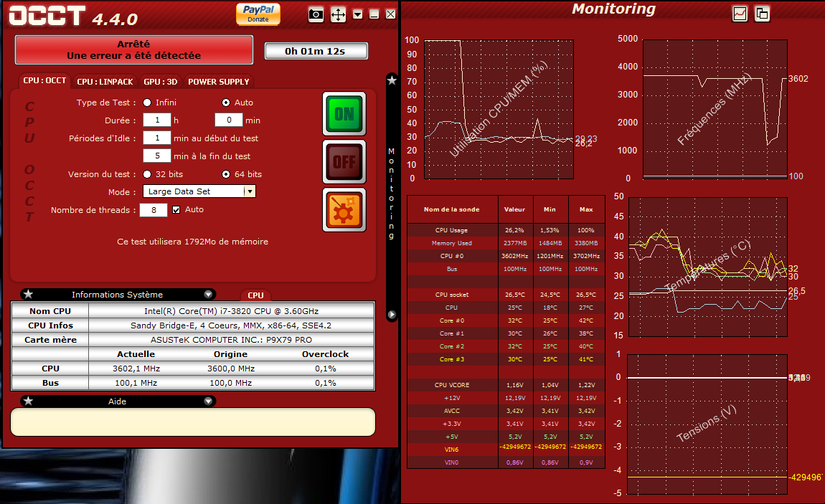This screenshot has height=504, width=825.
Task: Click the PayPal Donate button
Action: 258,14
